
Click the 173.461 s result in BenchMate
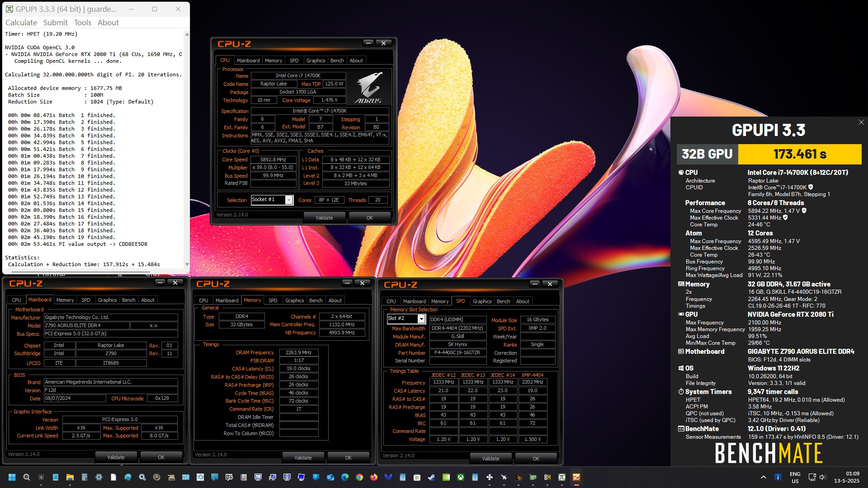click(800, 154)
